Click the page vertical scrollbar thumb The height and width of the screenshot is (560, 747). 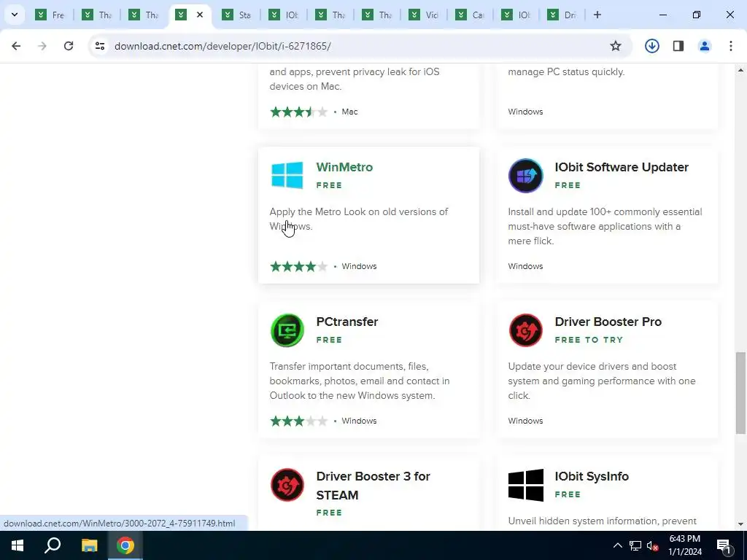click(740, 393)
